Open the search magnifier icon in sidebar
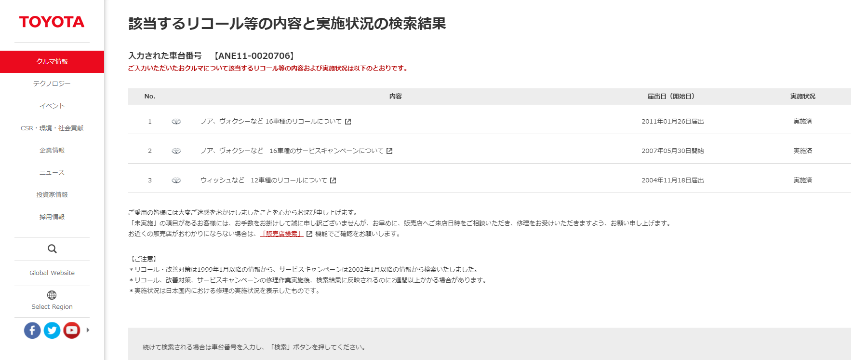Viewport: 868px width, 360px height. point(52,249)
